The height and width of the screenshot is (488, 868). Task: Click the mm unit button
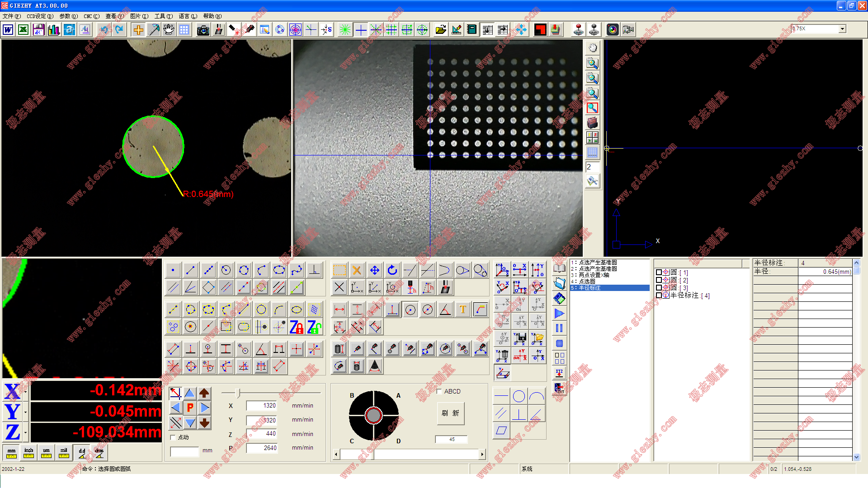(11, 452)
